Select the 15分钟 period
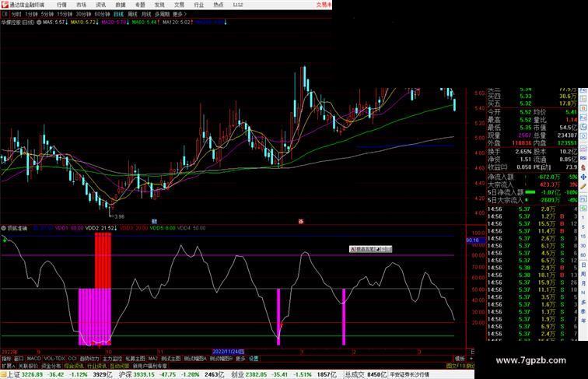This screenshot has width=588, height=379. (x=65, y=14)
